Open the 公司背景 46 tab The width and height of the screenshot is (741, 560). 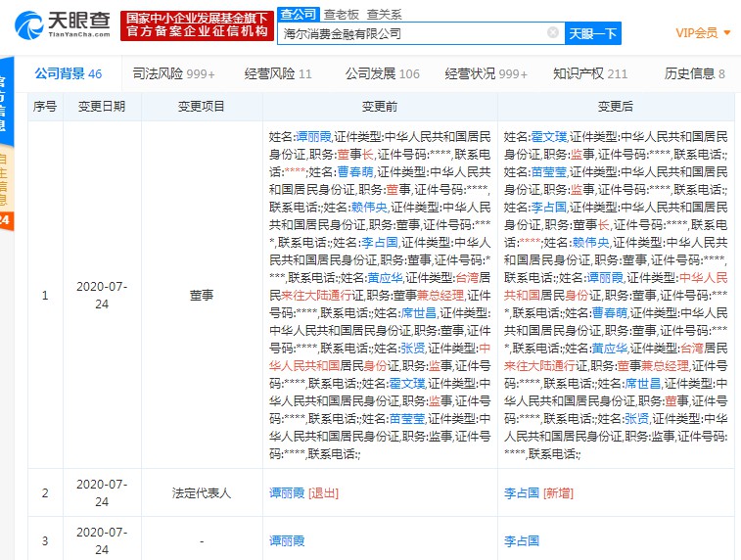tap(69, 73)
